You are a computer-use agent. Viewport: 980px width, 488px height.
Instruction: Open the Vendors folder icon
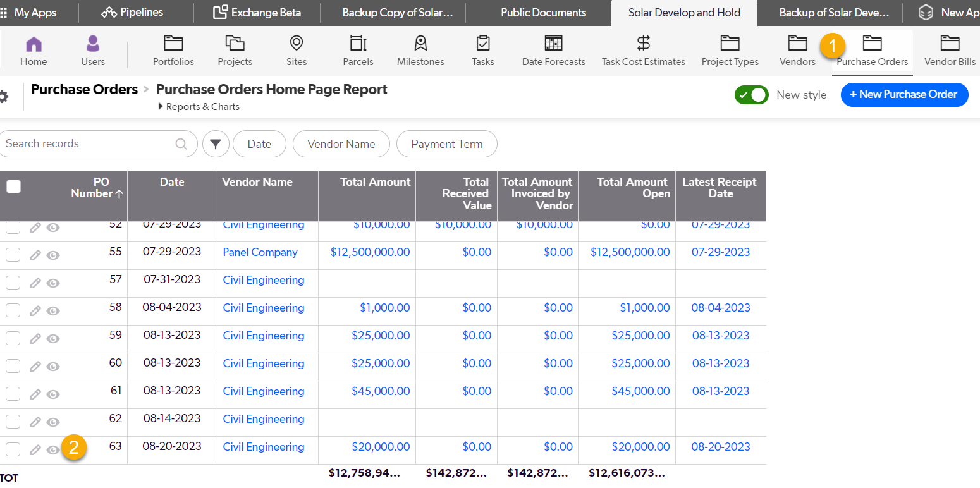pos(797,43)
